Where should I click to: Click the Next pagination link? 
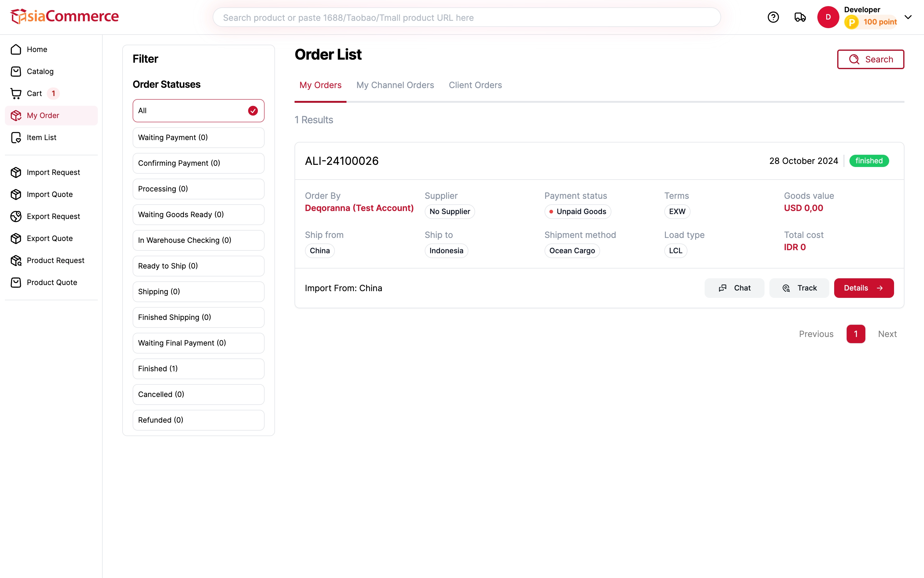887,334
